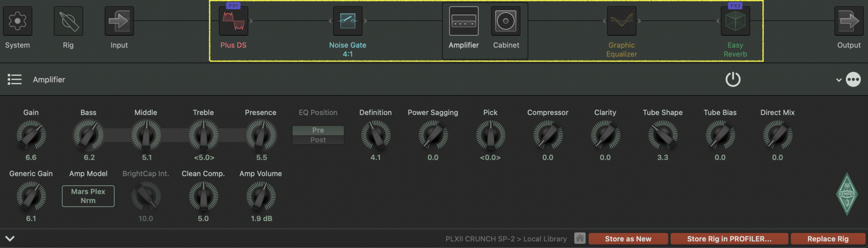
Task: Open the Amp Model Mars Plex Nrm selector
Action: [x=88, y=196]
